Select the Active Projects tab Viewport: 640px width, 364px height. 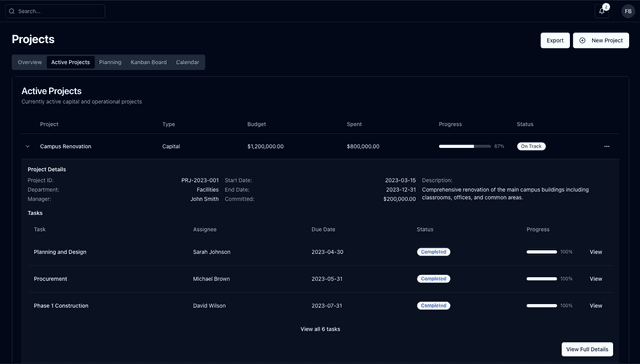click(71, 62)
